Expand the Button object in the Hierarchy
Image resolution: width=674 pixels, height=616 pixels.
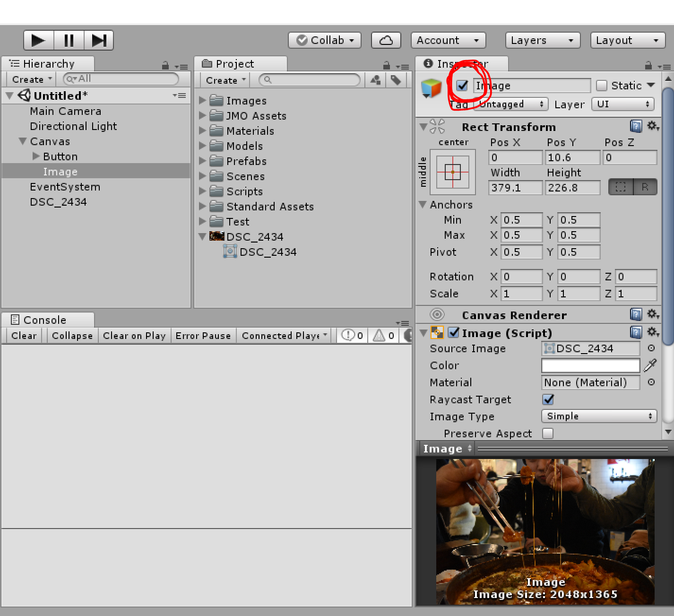36,156
